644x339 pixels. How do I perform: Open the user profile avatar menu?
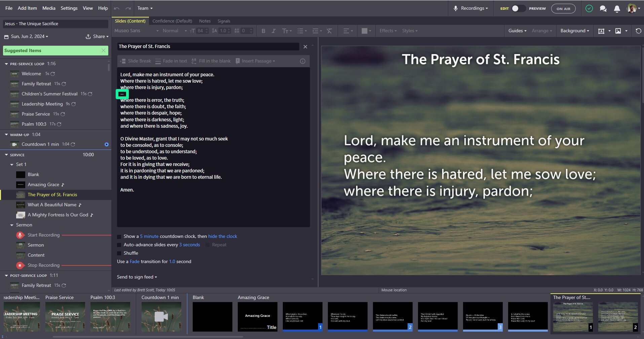click(x=634, y=9)
